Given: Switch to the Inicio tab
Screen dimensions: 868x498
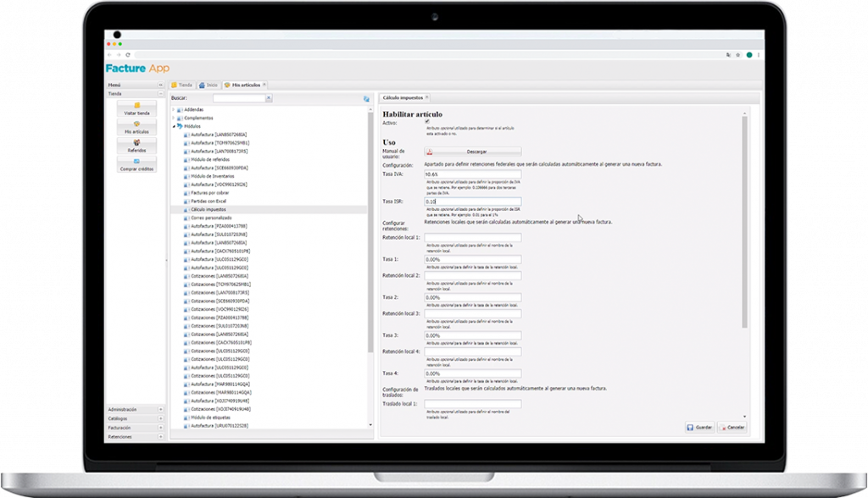Looking at the screenshot, I should (x=209, y=85).
